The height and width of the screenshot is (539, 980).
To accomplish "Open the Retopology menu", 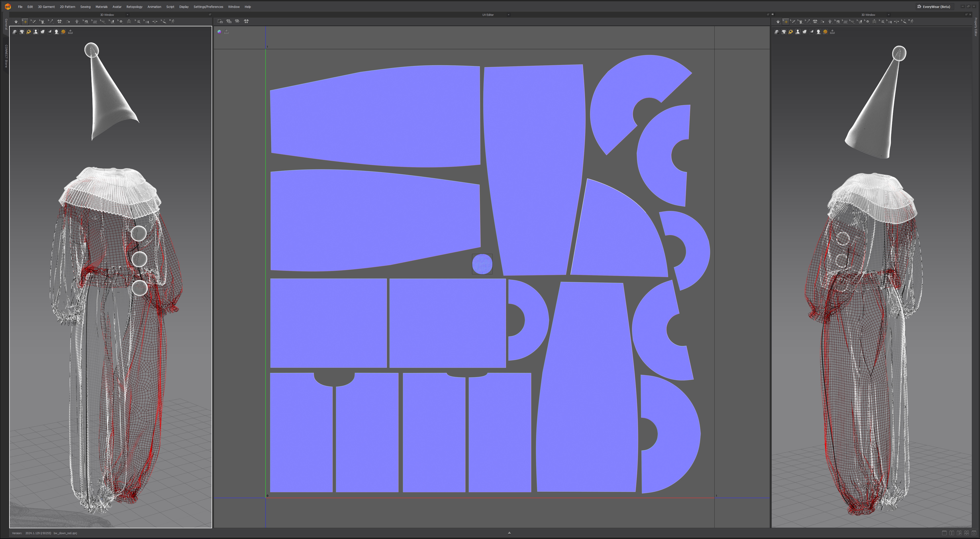I will [134, 7].
